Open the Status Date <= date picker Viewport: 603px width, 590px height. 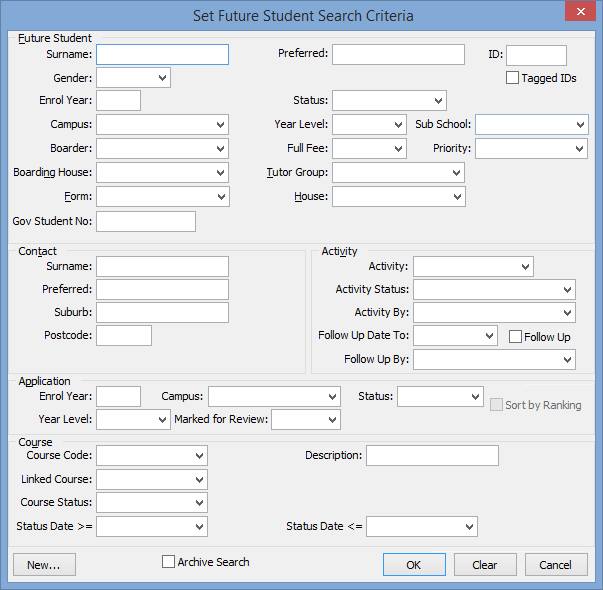pos(421,527)
